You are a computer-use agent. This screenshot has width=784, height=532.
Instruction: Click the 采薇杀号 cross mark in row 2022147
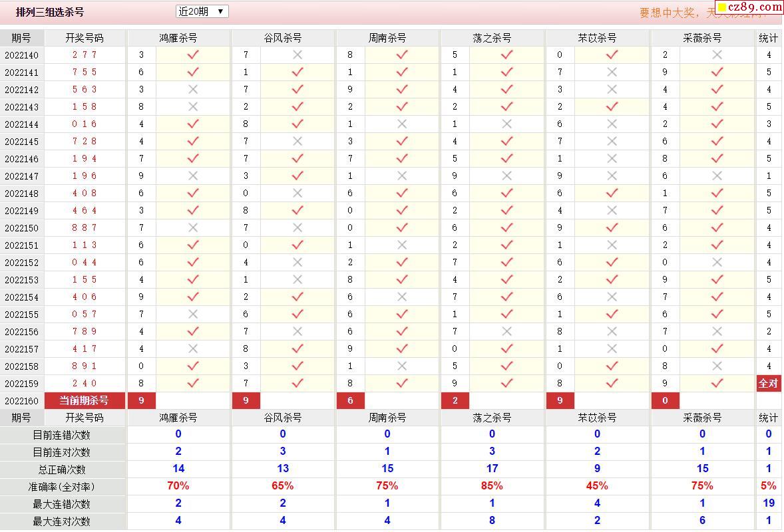(x=717, y=176)
